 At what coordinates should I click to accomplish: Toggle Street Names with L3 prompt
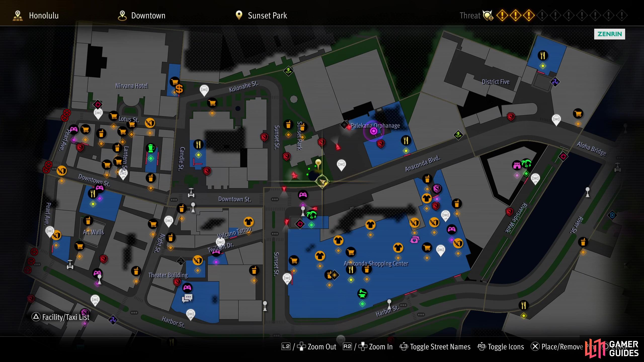point(435,347)
